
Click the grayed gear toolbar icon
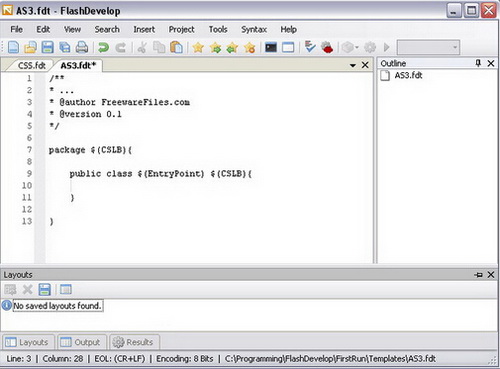point(370,48)
